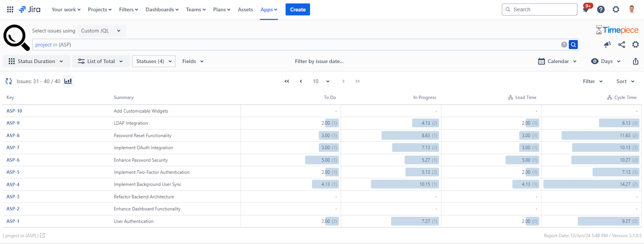Click the Create button
This screenshot has height=244, width=644.
click(298, 9)
